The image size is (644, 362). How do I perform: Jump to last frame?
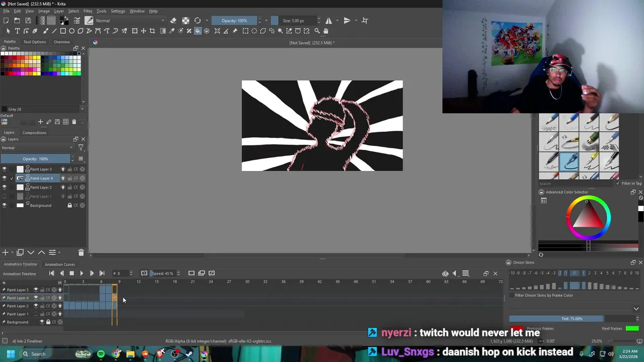pyautogui.click(x=102, y=274)
